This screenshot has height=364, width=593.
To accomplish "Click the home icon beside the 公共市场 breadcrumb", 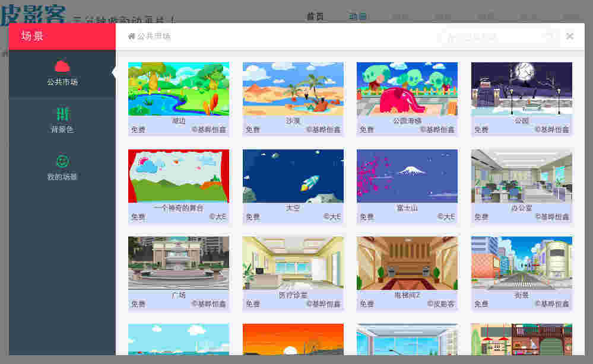I will [131, 36].
